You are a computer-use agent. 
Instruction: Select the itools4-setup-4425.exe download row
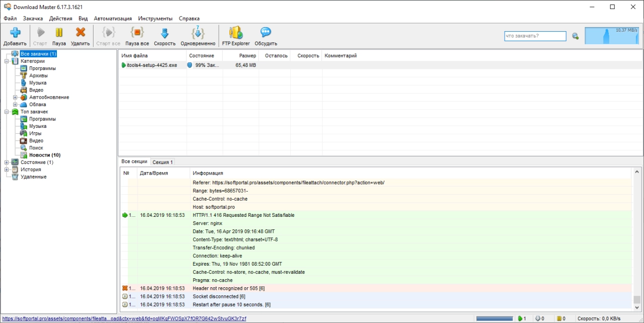point(380,65)
